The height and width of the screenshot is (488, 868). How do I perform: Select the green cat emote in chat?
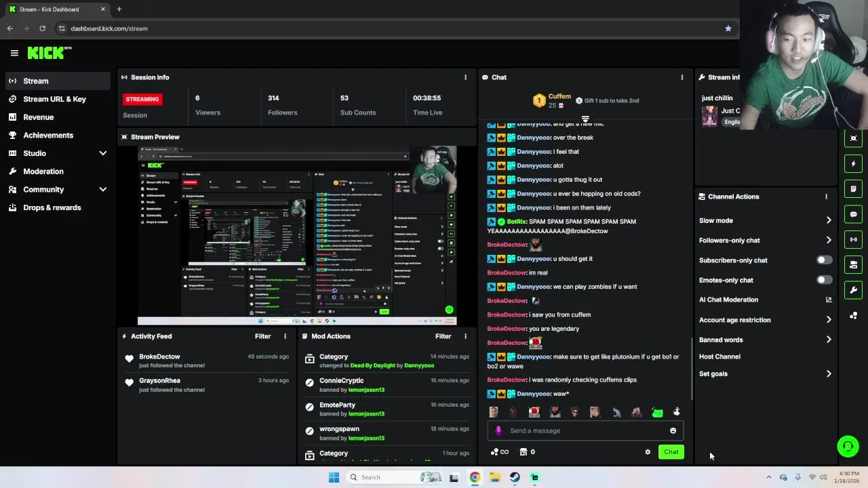coord(657,412)
